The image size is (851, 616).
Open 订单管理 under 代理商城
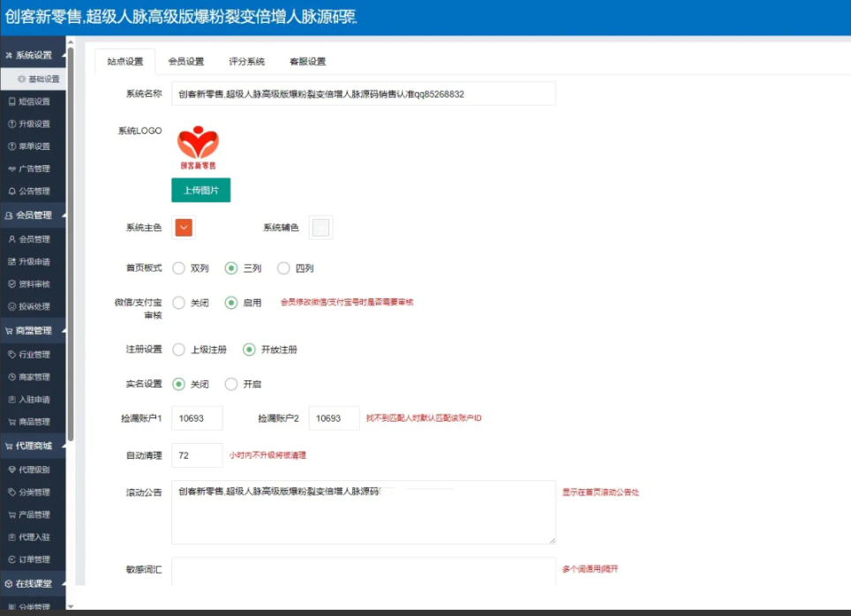34,558
